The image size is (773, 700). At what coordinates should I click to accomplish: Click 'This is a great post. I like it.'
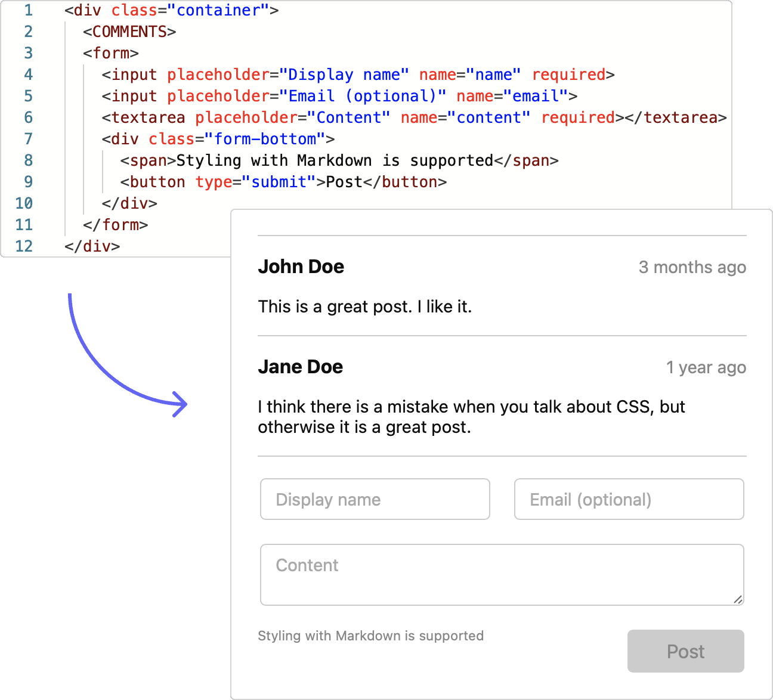pos(365,306)
